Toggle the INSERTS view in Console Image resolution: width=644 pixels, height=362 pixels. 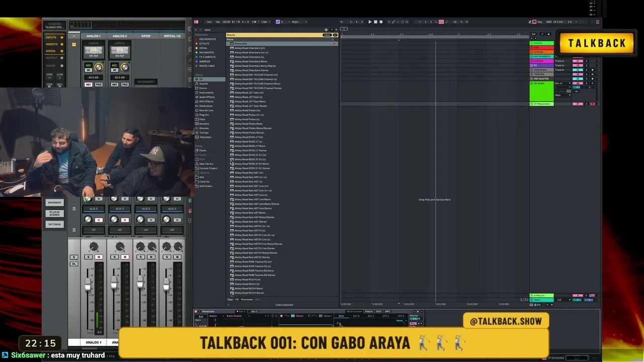(x=53, y=44)
